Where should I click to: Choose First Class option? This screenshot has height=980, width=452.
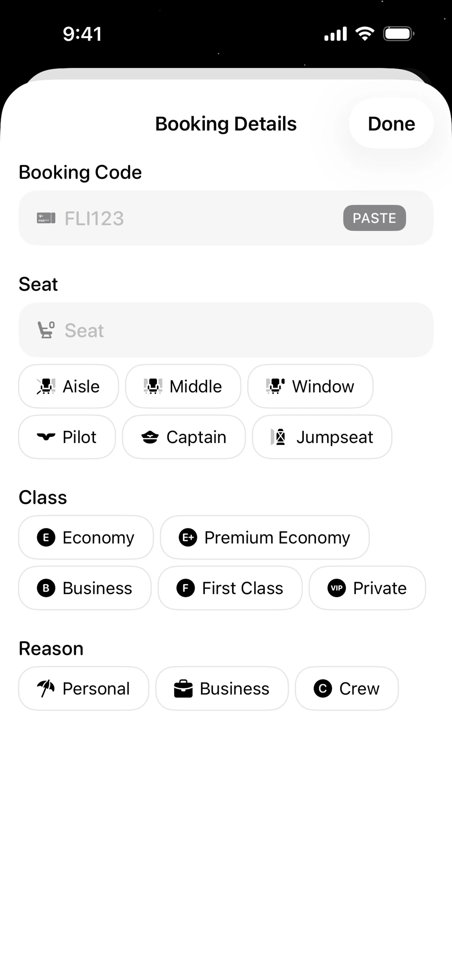click(x=230, y=588)
